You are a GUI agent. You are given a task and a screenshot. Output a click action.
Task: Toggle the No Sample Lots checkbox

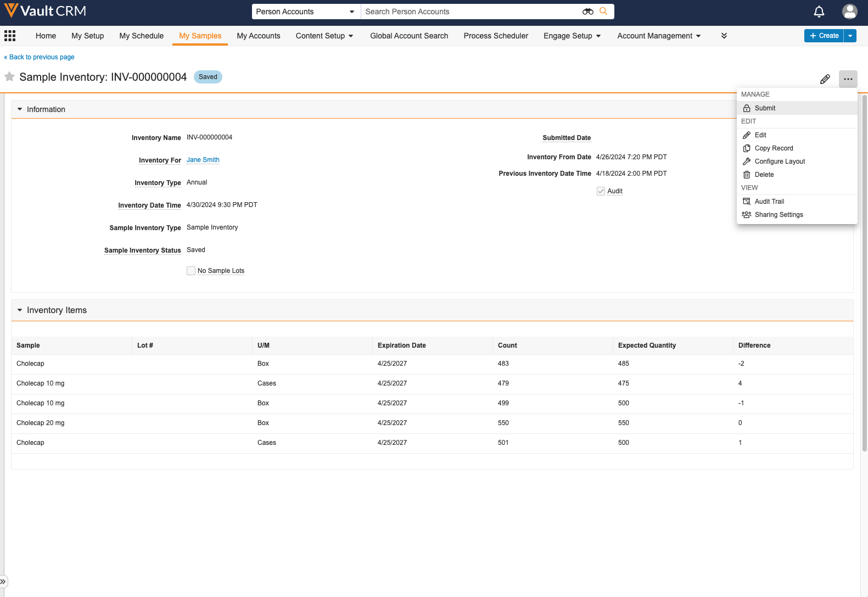[191, 271]
